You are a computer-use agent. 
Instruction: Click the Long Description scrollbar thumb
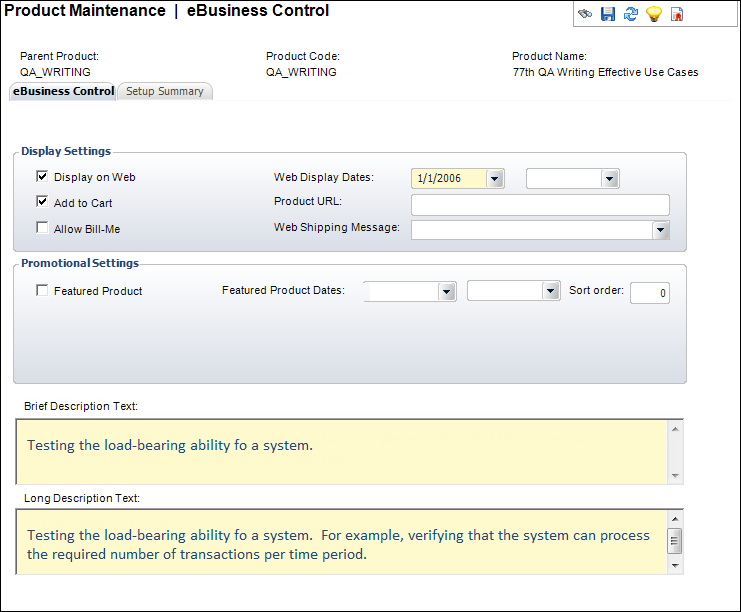674,541
